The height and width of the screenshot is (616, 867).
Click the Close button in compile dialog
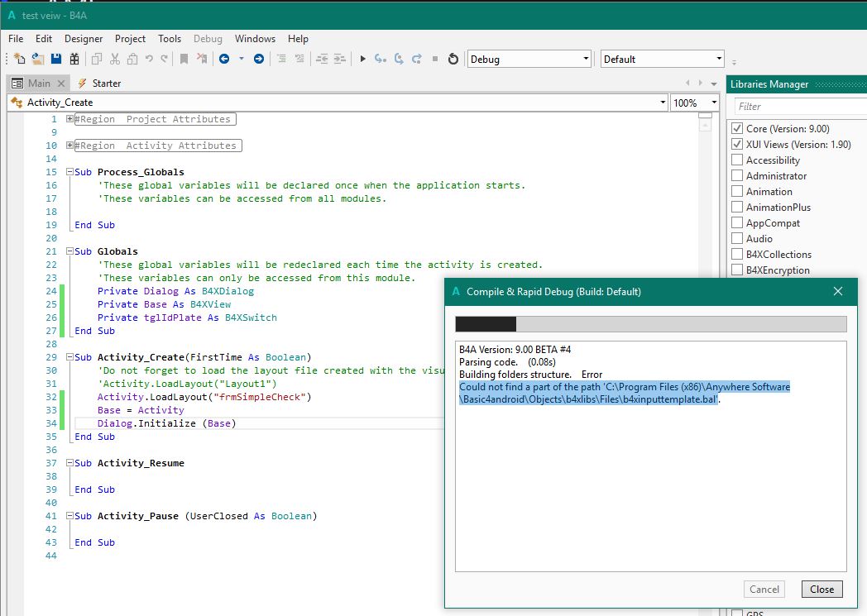(821, 590)
